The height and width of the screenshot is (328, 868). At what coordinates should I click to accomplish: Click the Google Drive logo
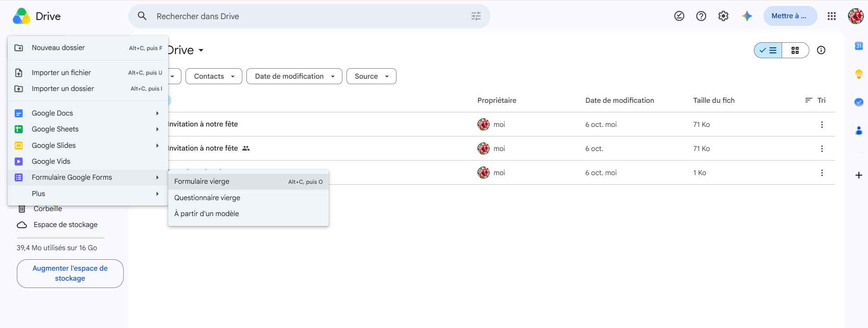(21, 16)
